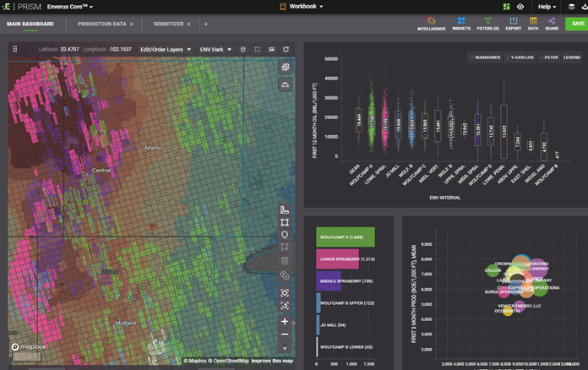Screen dimensions: 588x370
Task: Click the map refresh icon
Action: pyautogui.click(x=286, y=50)
